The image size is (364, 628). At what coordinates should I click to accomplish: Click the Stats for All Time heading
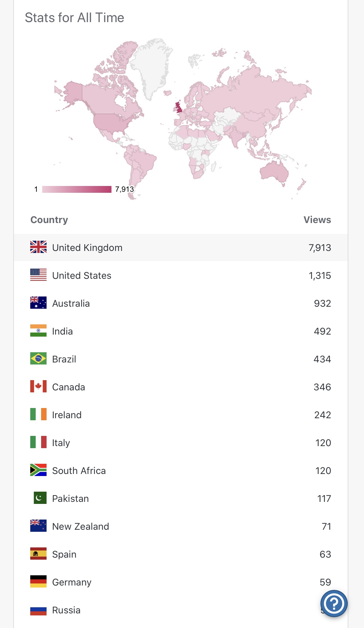tap(74, 18)
